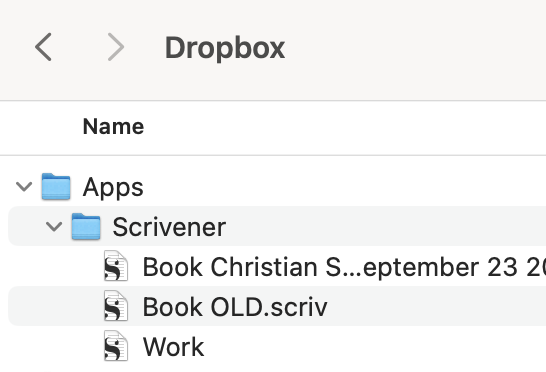Select the Scrivener folder name

coord(169,227)
